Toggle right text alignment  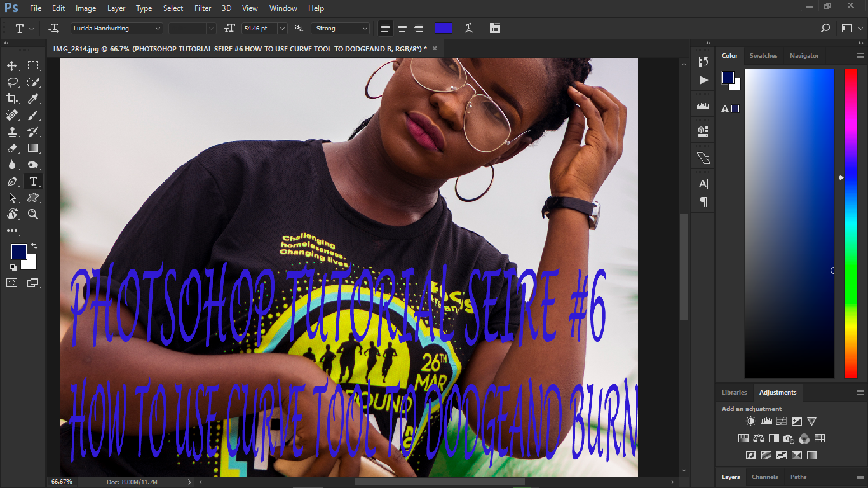click(418, 27)
